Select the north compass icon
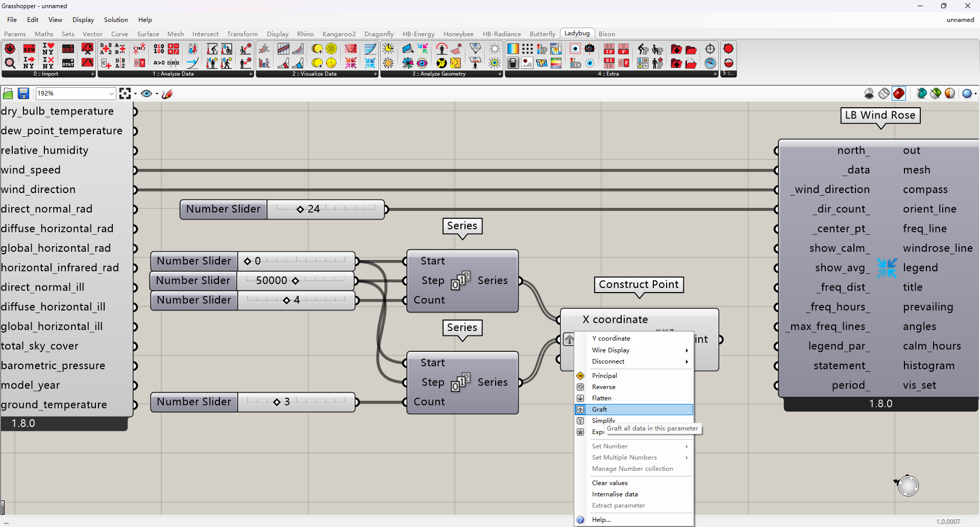 click(x=710, y=63)
